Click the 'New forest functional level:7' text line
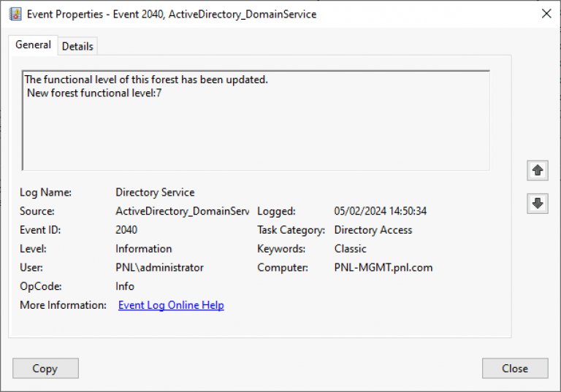This screenshot has width=561, height=392. tap(93, 93)
